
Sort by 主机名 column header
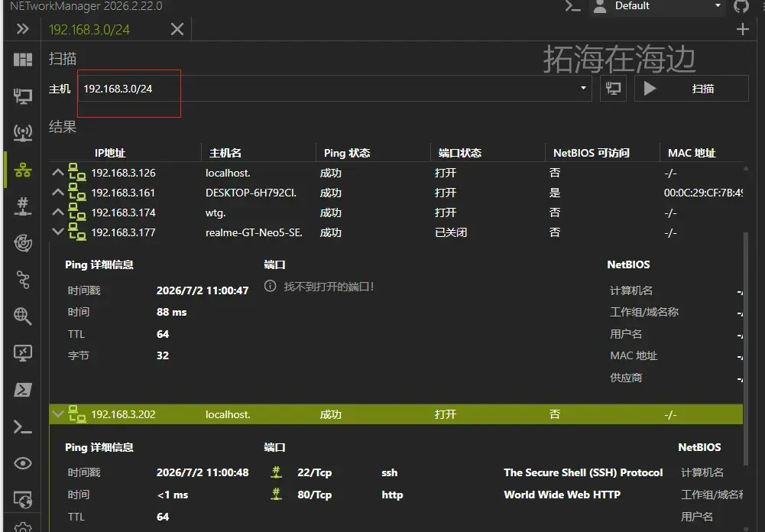pyautogui.click(x=225, y=153)
